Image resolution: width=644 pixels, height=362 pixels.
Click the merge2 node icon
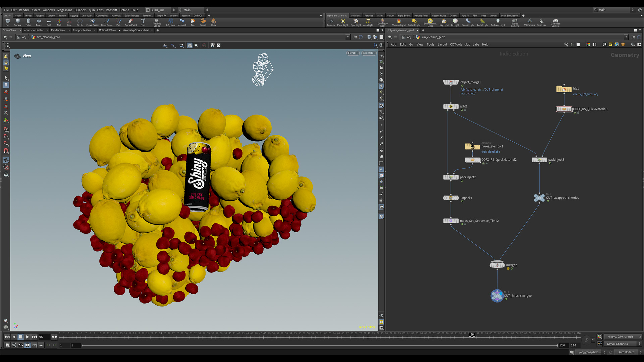pyautogui.click(x=497, y=265)
